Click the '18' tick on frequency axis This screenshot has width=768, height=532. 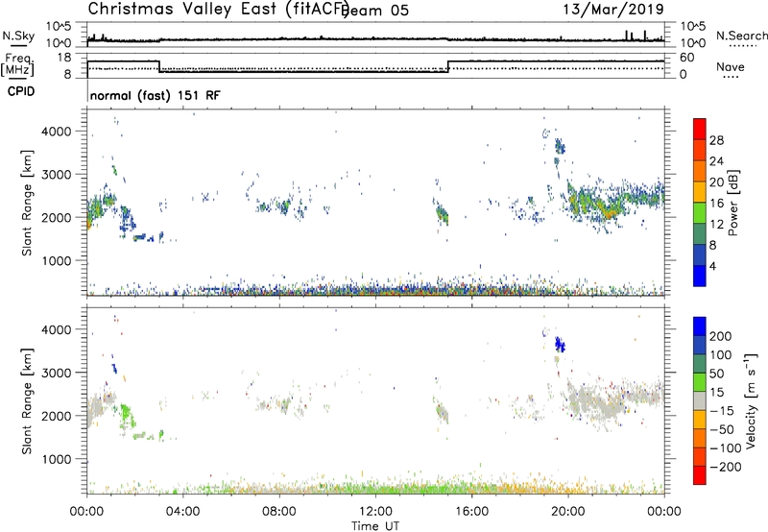pyautogui.click(x=64, y=58)
